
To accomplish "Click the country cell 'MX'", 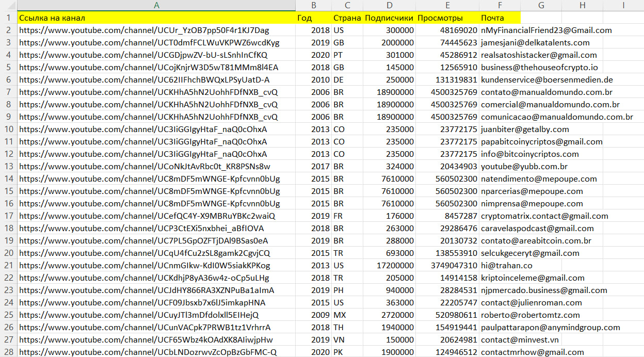I will tap(347, 315).
